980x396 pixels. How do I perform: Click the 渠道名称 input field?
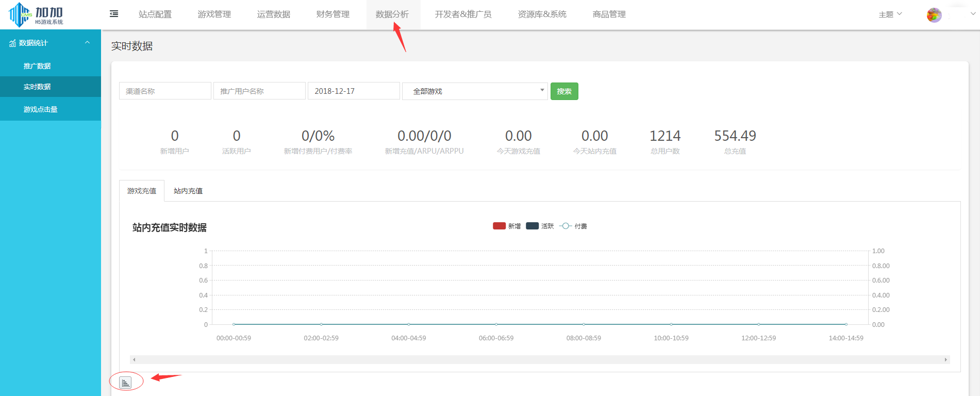(165, 91)
